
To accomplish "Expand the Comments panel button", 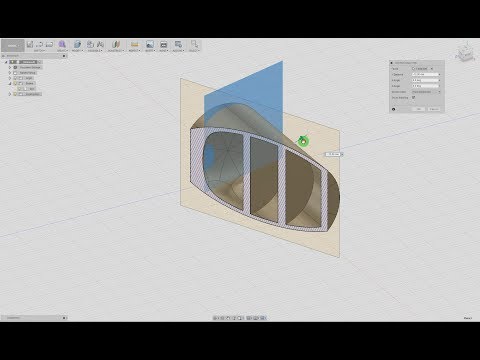I will pos(64,318).
